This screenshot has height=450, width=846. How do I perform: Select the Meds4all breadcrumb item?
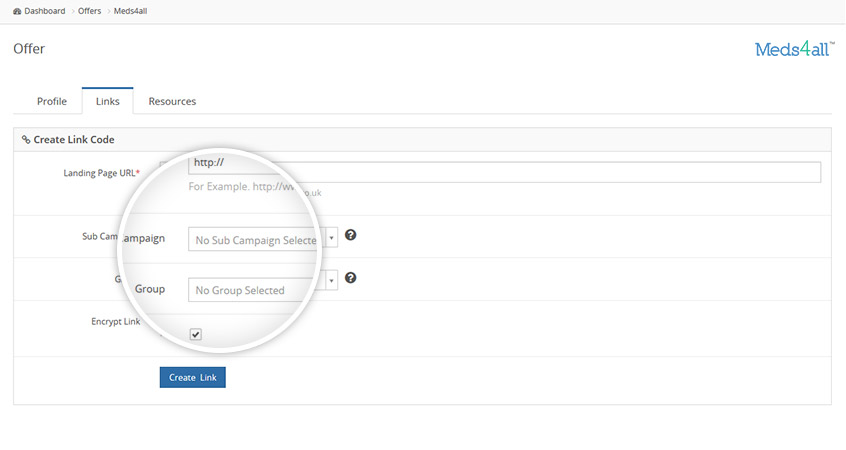point(130,11)
